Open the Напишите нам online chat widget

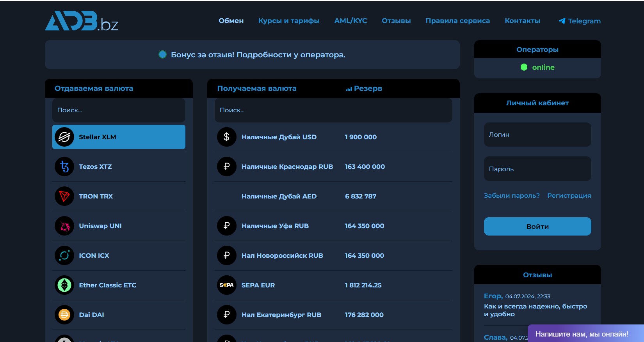click(x=582, y=334)
